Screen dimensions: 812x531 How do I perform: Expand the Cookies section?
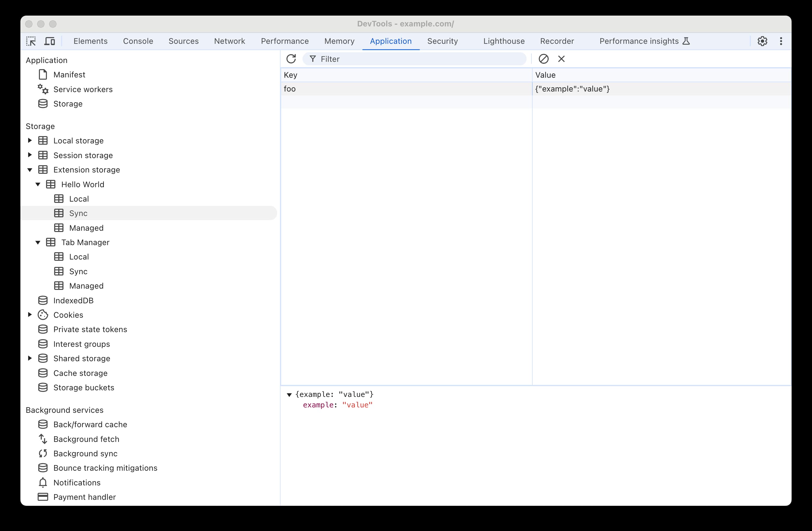point(29,315)
